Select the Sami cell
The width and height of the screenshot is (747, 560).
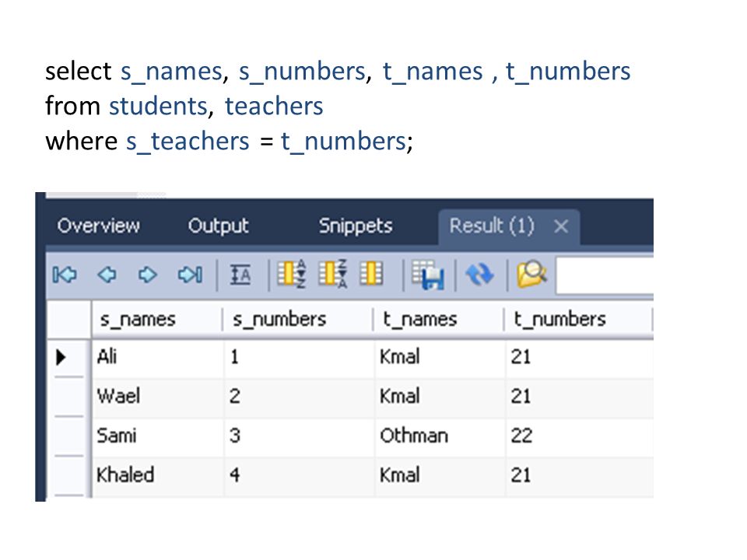point(158,436)
